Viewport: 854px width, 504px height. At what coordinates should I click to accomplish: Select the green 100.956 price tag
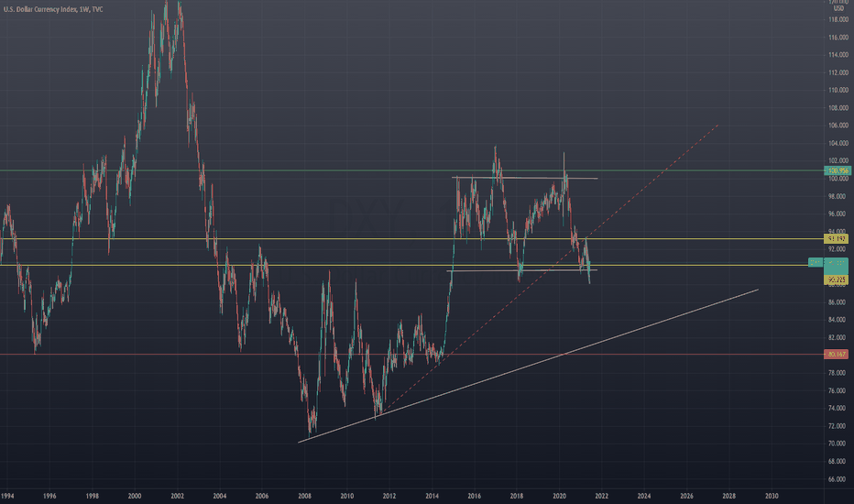tap(836, 170)
